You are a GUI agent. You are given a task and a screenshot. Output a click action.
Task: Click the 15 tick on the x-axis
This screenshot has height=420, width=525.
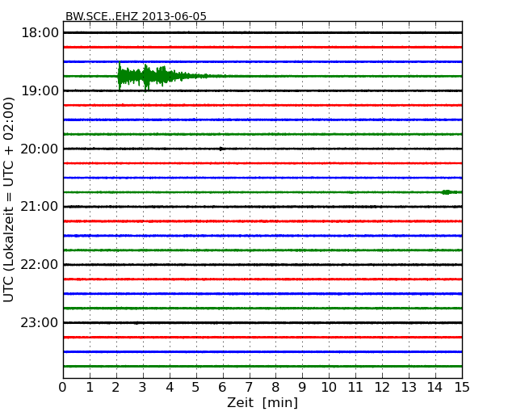(x=462, y=387)
